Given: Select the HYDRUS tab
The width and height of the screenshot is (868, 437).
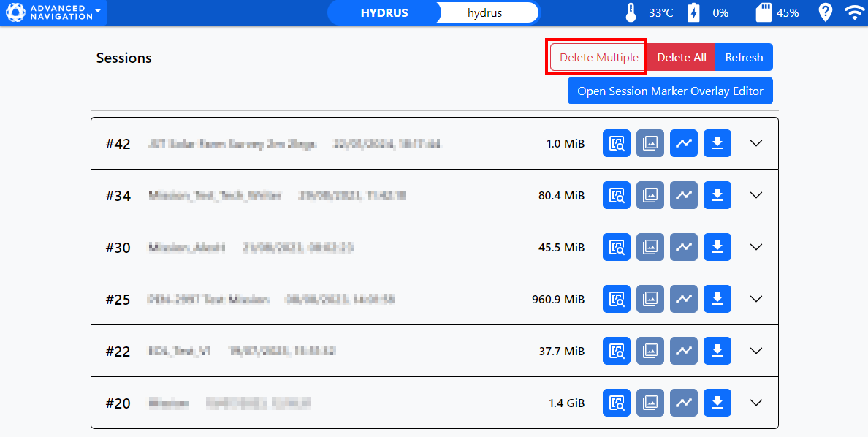Looking at the screenshot, I should tap(384, 12).
